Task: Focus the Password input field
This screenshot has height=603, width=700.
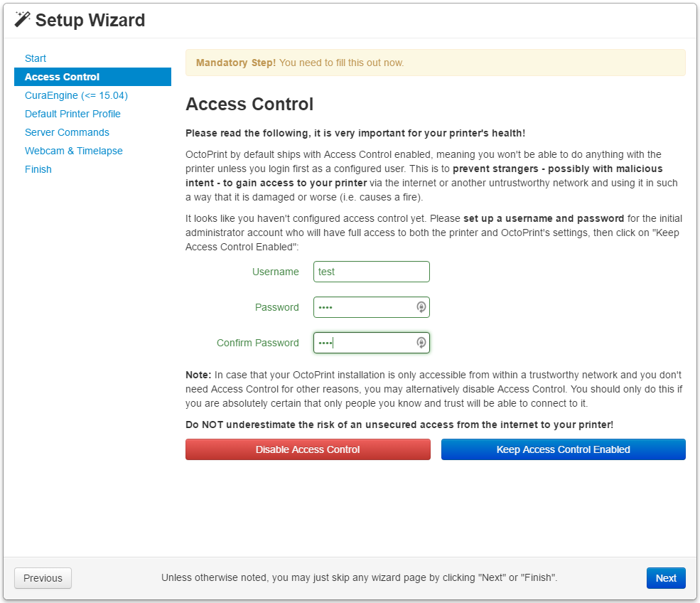Action: click(x=372, y=307)
